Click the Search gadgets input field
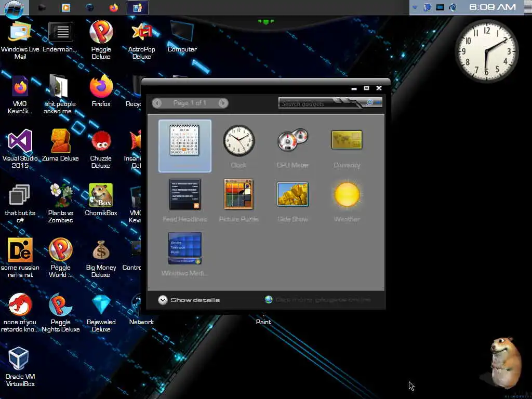 (x=321, y=103)
